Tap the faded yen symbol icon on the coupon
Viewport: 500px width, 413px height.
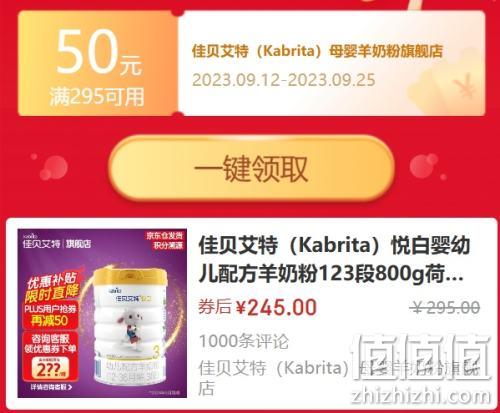pyautogui.click(x=464, y=86)
